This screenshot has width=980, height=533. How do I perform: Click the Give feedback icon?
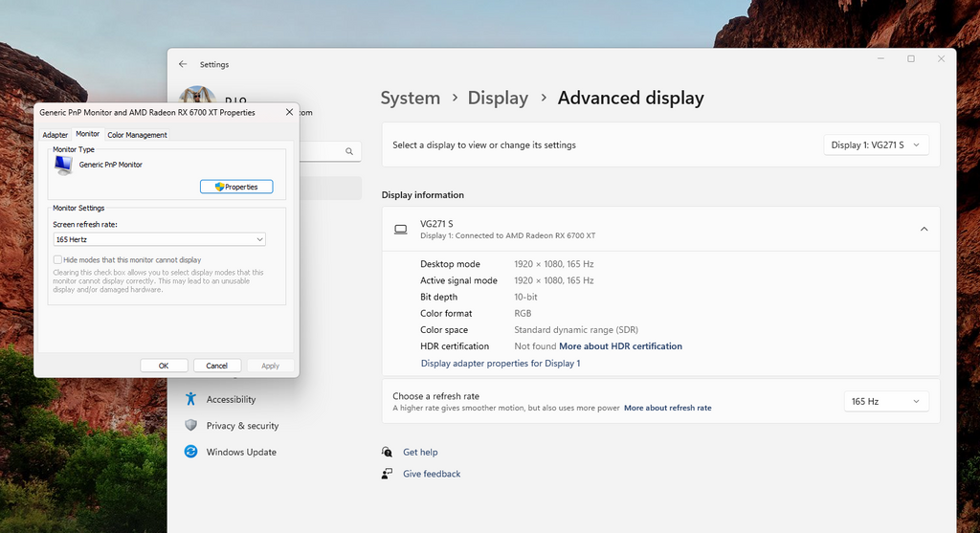click(x=388, y=474)
